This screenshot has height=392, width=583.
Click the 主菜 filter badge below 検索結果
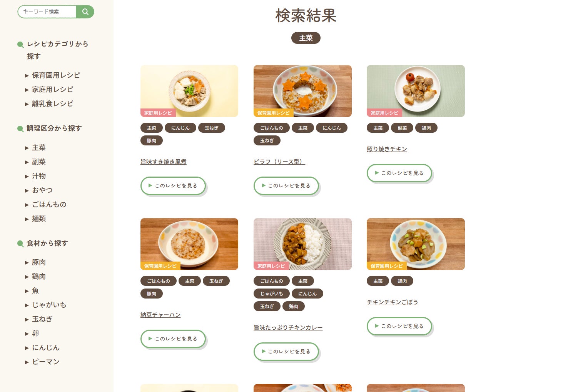[x=306, y=38]
